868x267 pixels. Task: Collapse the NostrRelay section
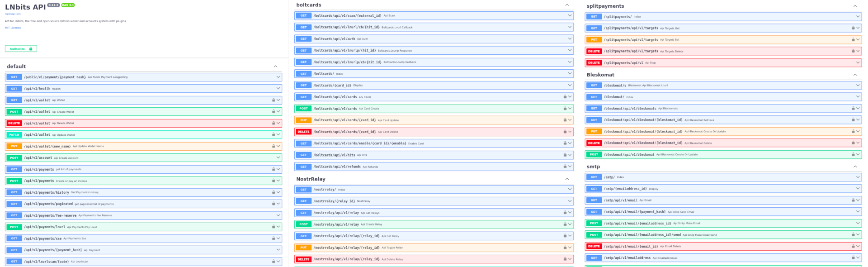[567, 179]
